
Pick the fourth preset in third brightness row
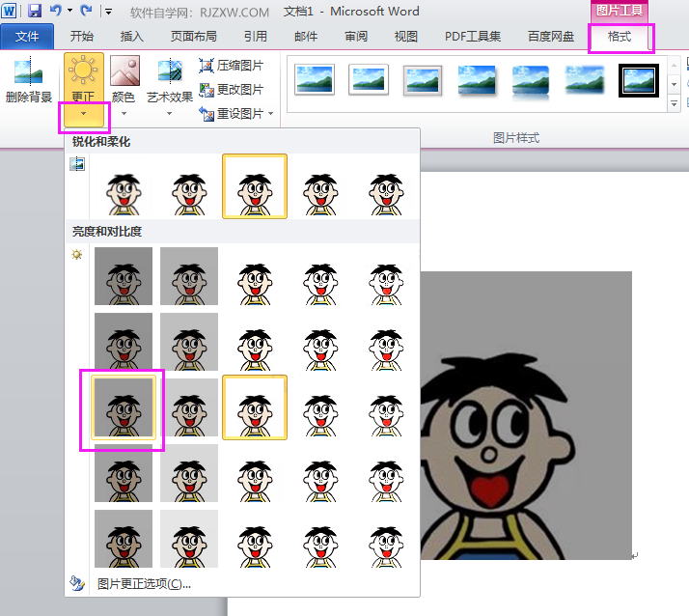click(x=320, y=407)
